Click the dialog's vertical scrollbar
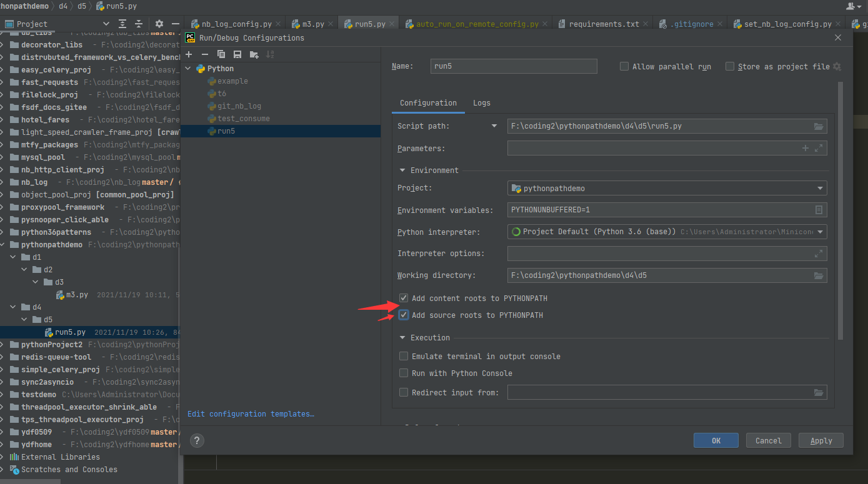The image size is (868, 484). tap(841, 211)
